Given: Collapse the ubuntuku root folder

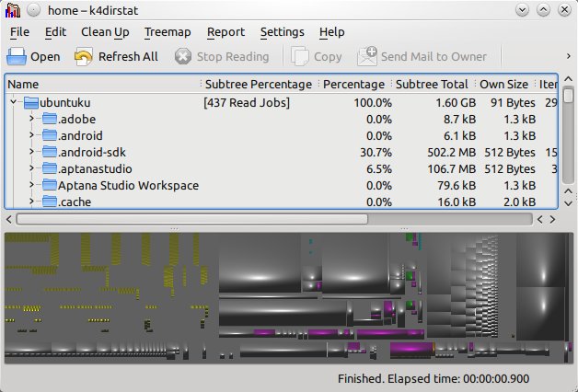Looking at the screenshot, I should [x=14, y=102].
